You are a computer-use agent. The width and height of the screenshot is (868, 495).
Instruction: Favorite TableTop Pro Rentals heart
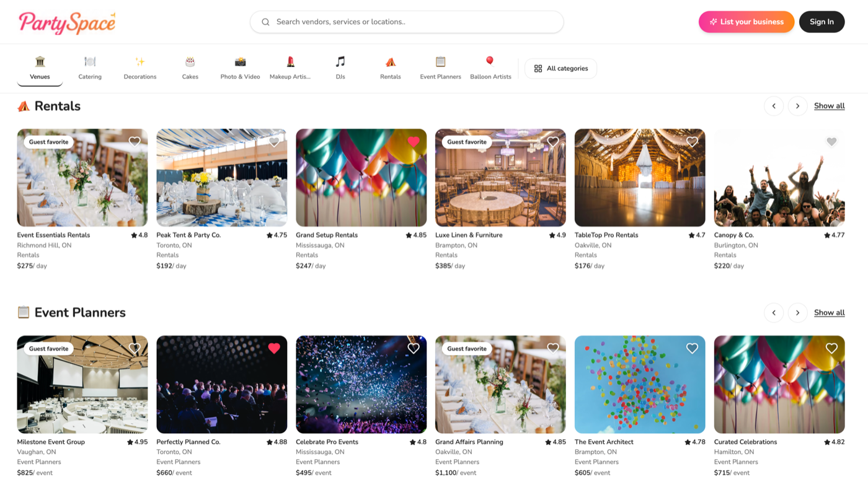click(x=693, y=142)
